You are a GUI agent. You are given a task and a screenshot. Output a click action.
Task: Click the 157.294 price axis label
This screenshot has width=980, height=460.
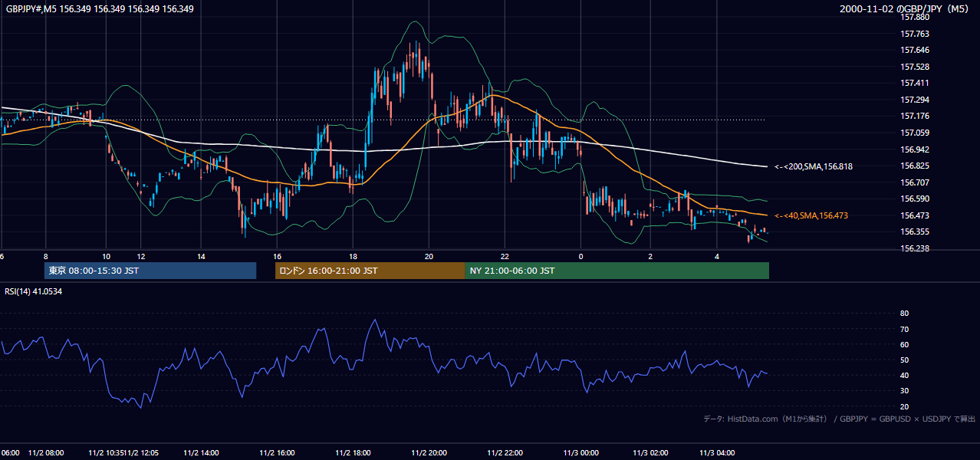point(914,100)
